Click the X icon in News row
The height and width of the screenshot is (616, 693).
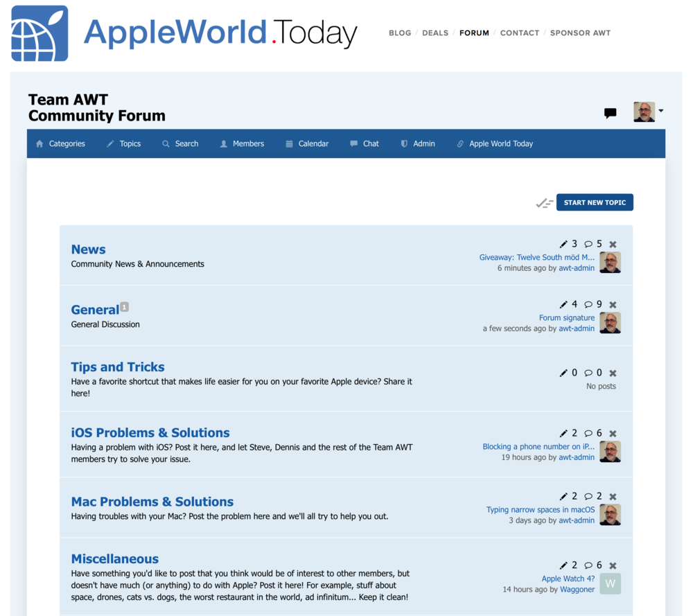[613, 244]
